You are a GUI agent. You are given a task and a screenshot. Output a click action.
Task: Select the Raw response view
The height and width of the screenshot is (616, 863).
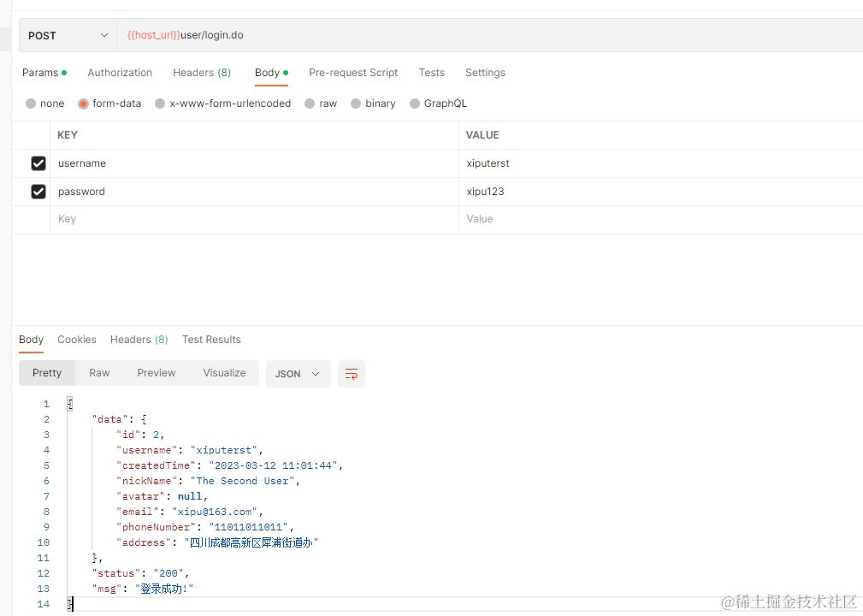coord(99,373)
